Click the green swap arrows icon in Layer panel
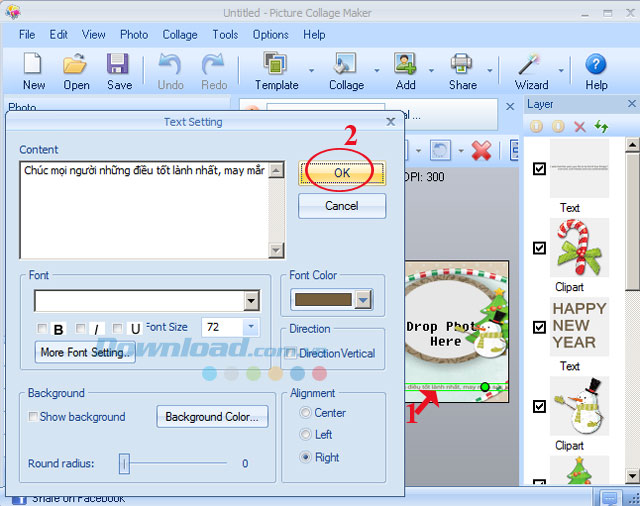This screenshot has width=640, height=506. [x=601, y=126]
